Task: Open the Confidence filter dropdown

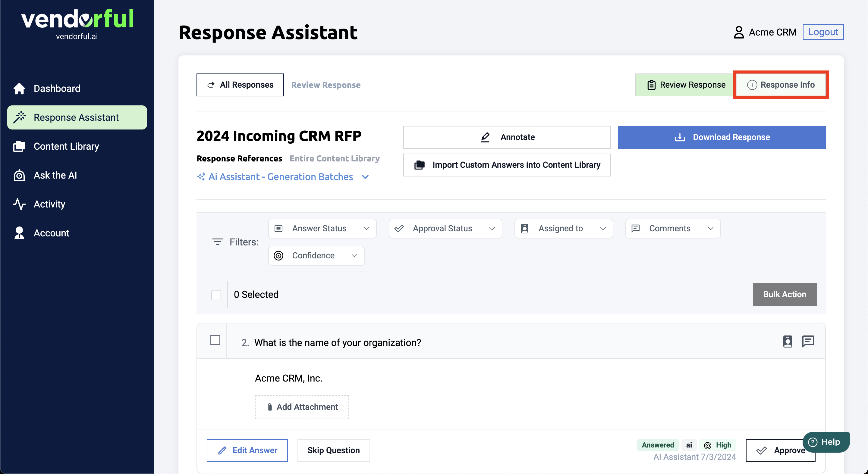Action: 316,255
